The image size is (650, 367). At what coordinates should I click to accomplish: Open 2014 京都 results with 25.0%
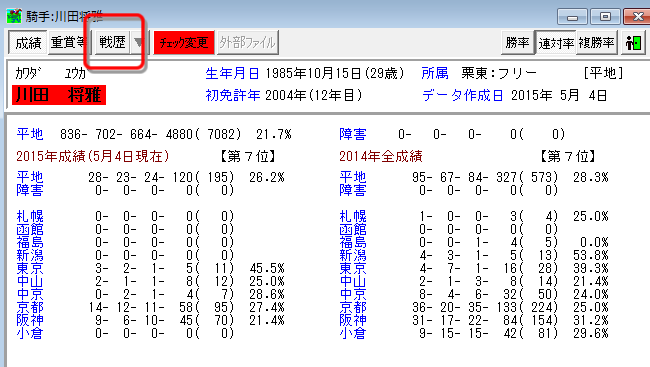[x=353, y=307]
